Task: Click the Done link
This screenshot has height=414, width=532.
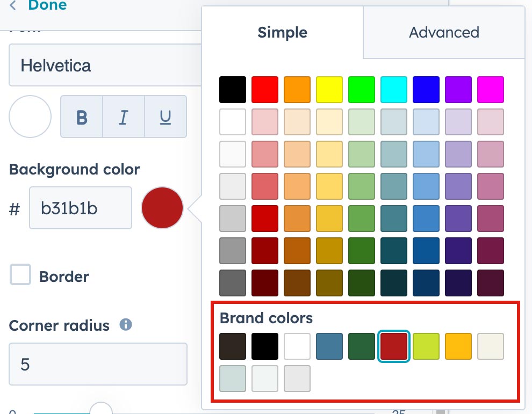Action: click(x=47, y=6)
